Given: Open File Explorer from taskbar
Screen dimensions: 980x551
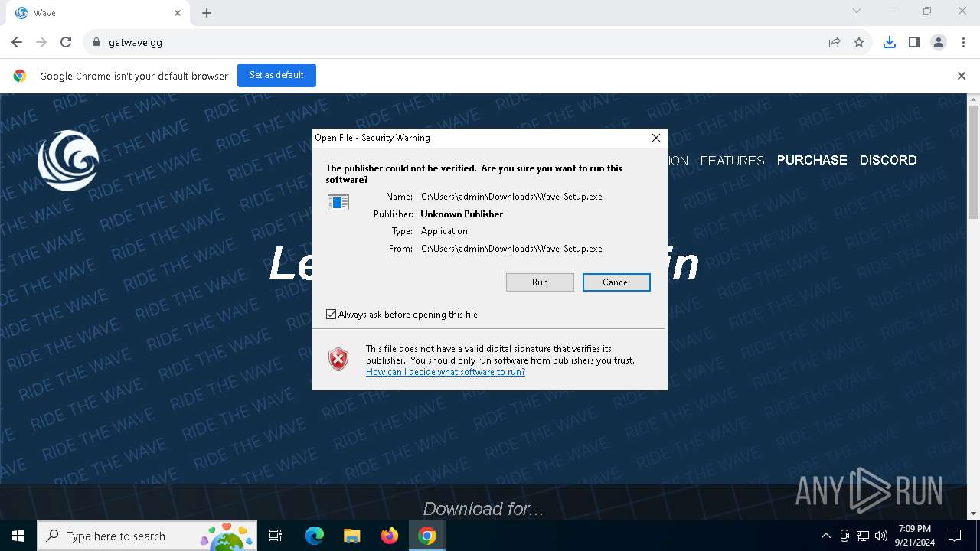Looking at the screenshot, I should click(x=352, y=536).
